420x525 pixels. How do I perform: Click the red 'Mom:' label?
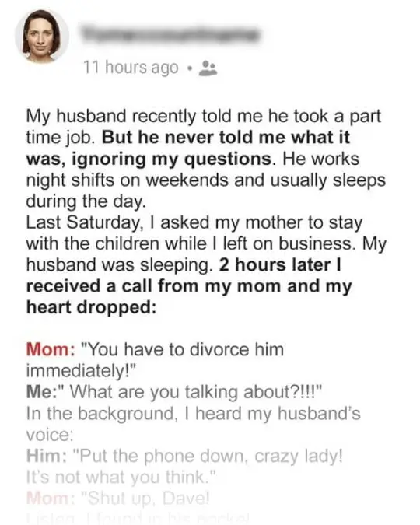click(51, 349)
